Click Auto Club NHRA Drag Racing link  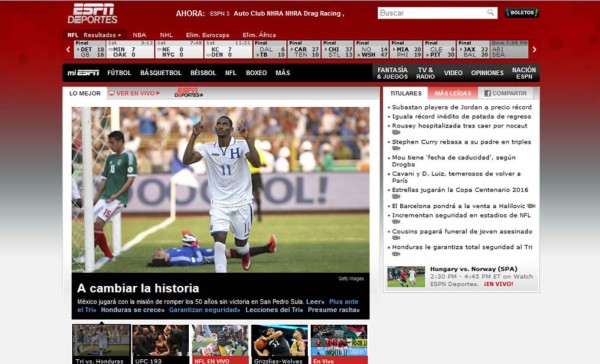pos(289,13)
